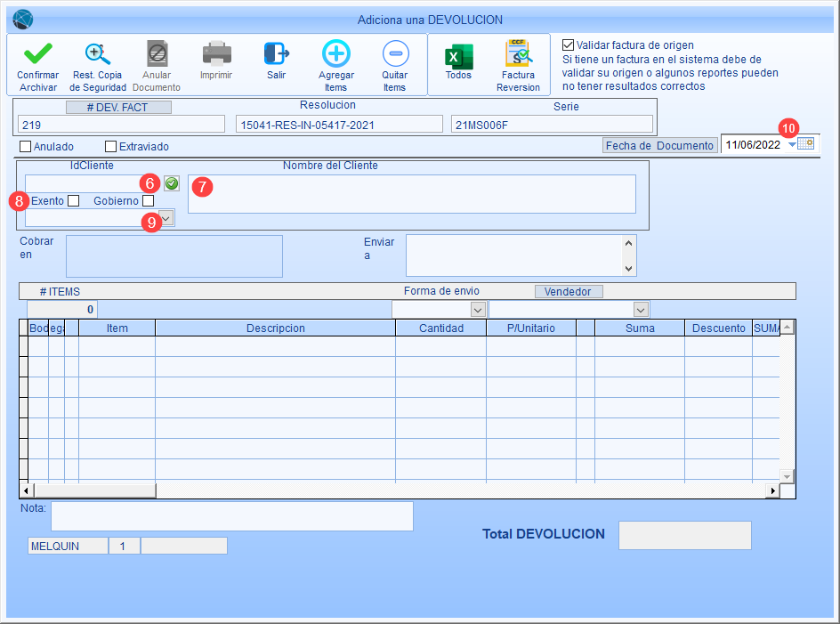Enable the Exento checkbox
This screenshot has height=624, width=840.
[73, 201]
